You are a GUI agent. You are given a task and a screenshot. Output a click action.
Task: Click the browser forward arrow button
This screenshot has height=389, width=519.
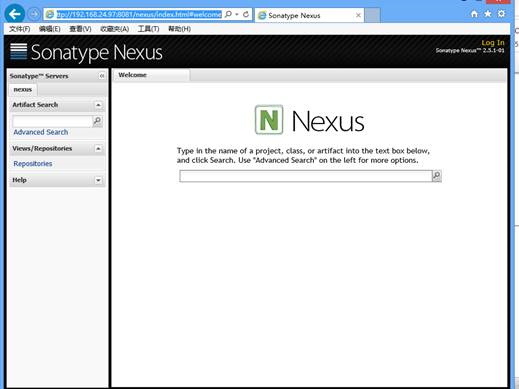click(x=34, y=14)
